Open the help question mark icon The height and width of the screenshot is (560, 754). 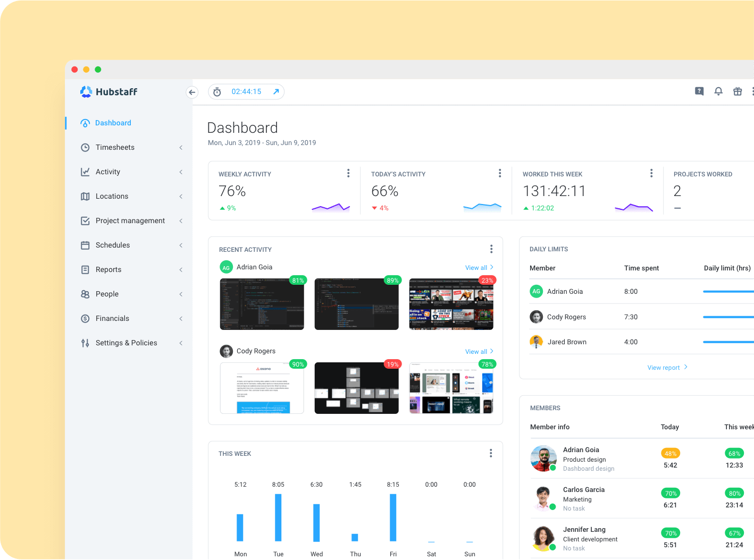pos(699,91)
